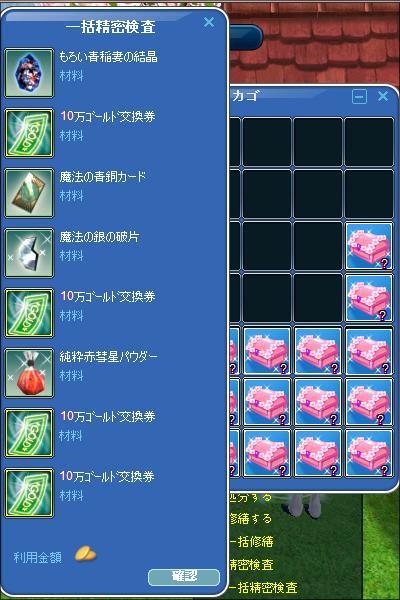Click the 確認 confirm button
400x600 pixels.
pos(184,577)
